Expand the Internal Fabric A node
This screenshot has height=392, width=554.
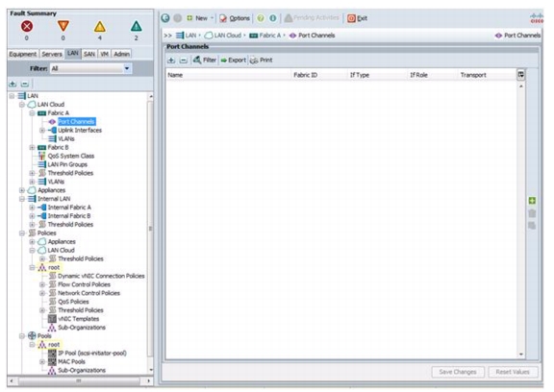point(32,208)
